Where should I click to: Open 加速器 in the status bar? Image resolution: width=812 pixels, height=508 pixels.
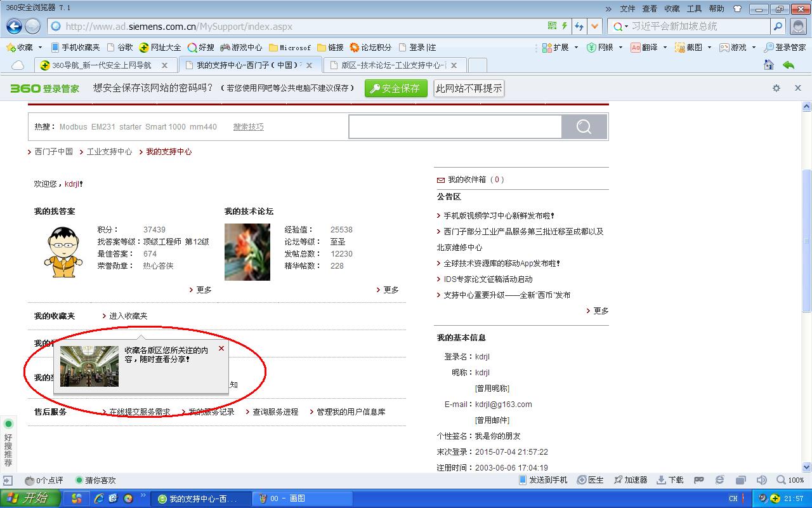(x=630, y=480)
